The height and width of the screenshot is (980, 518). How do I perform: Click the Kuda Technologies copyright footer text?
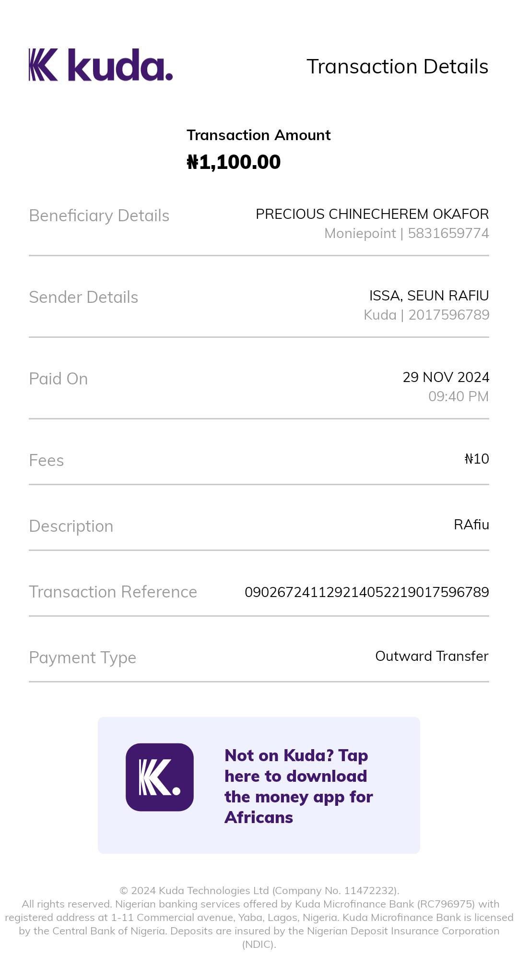259,891
